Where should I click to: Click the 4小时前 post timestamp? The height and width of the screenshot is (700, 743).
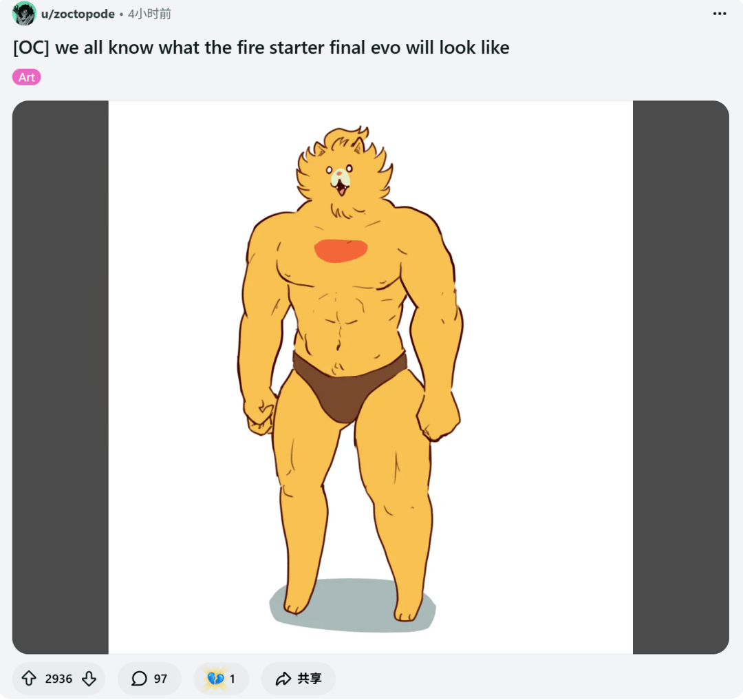click(149, 14)
